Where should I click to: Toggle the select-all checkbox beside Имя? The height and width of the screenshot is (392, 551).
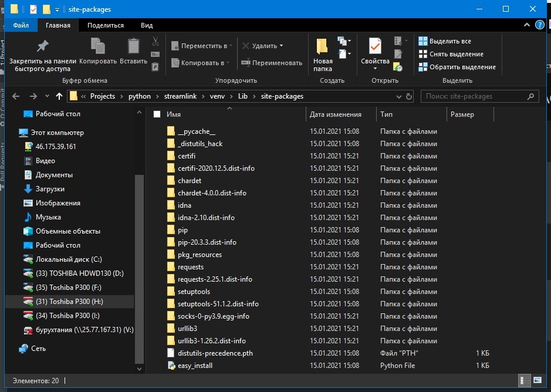coord(157,114)
